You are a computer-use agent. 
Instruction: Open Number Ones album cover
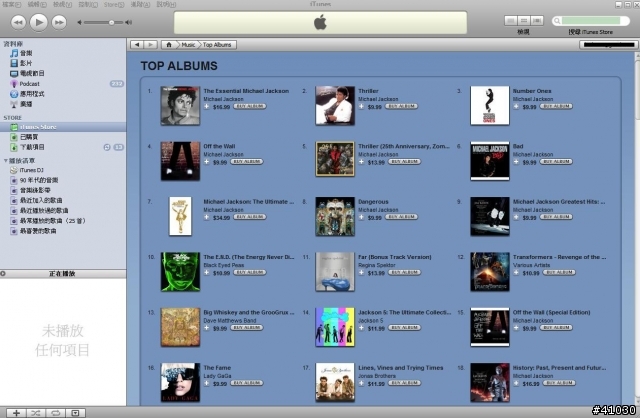[x=490, y=105]
